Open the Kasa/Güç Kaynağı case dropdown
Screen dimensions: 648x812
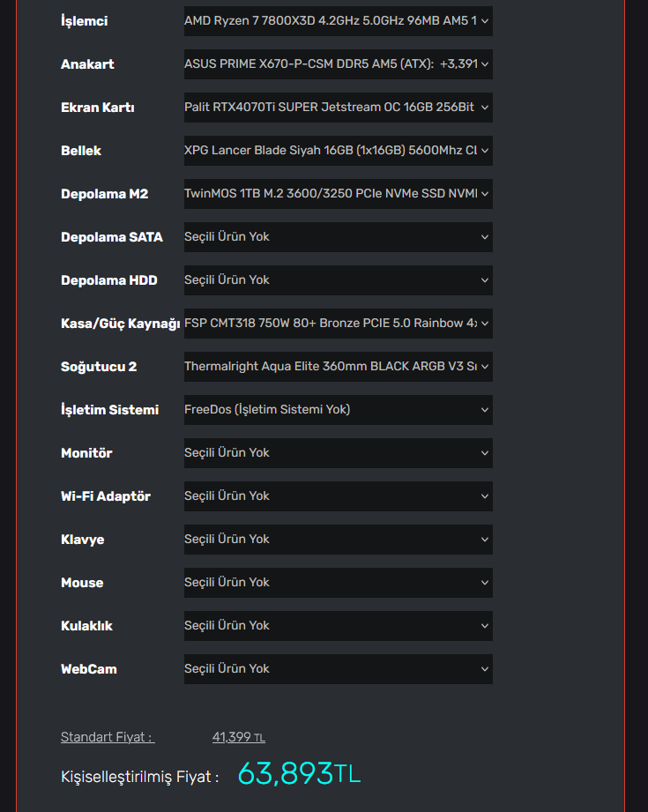tap(338, 324)
